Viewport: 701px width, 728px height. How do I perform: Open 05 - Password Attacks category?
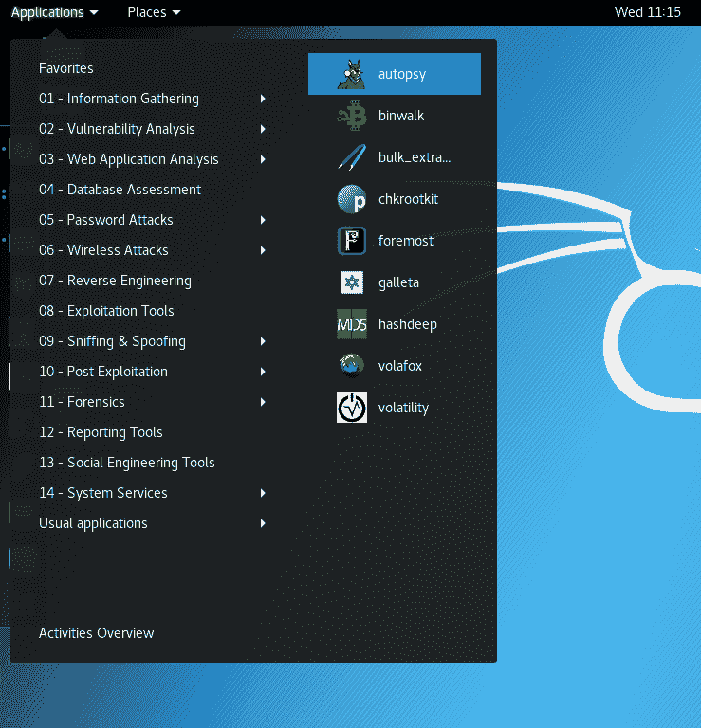106,220
